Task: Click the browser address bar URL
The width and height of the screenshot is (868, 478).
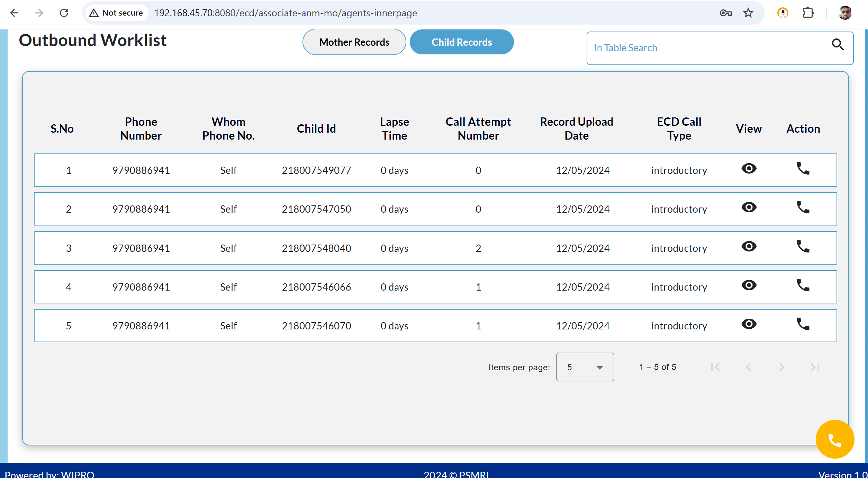Action: coord(286,13)
